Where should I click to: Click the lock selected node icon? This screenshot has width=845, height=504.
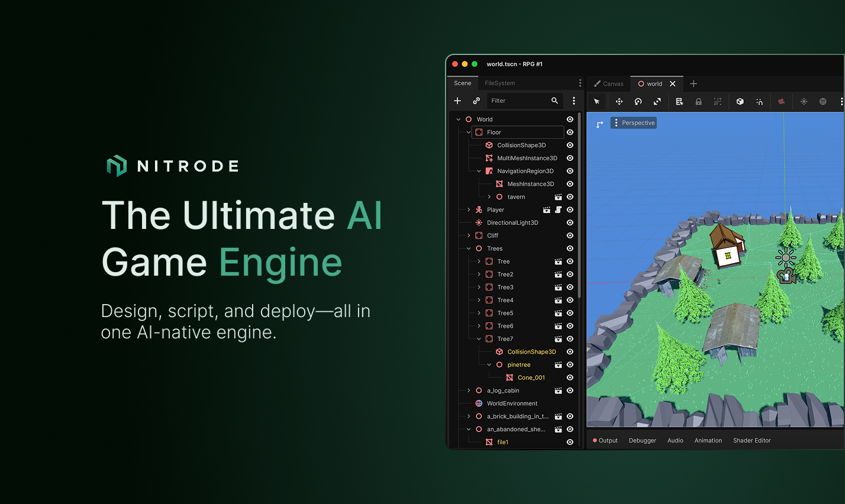698,101
